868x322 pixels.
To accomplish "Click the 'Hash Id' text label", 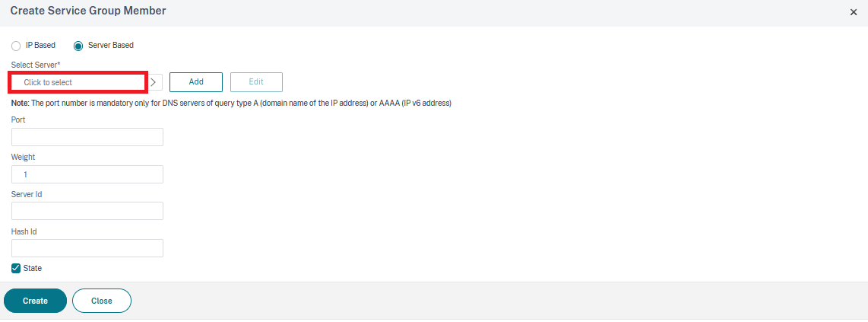I will [x=24, y=231].
